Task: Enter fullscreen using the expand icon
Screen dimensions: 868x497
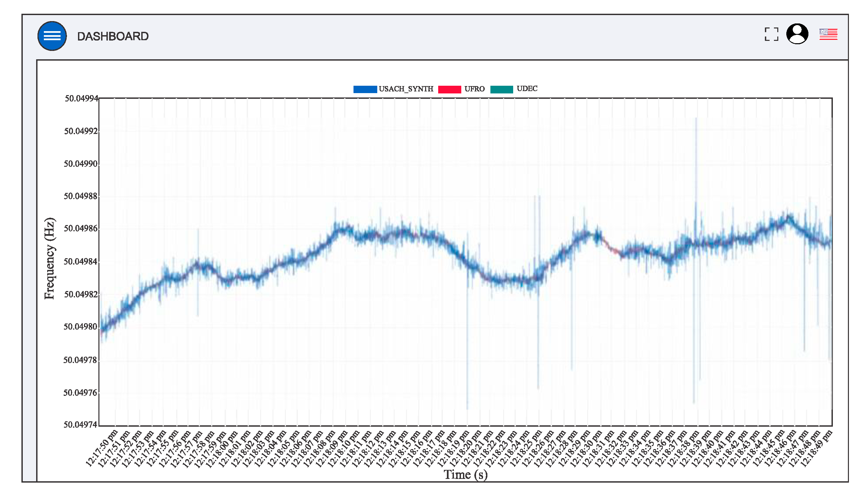Action: click(x=771, y=34)
